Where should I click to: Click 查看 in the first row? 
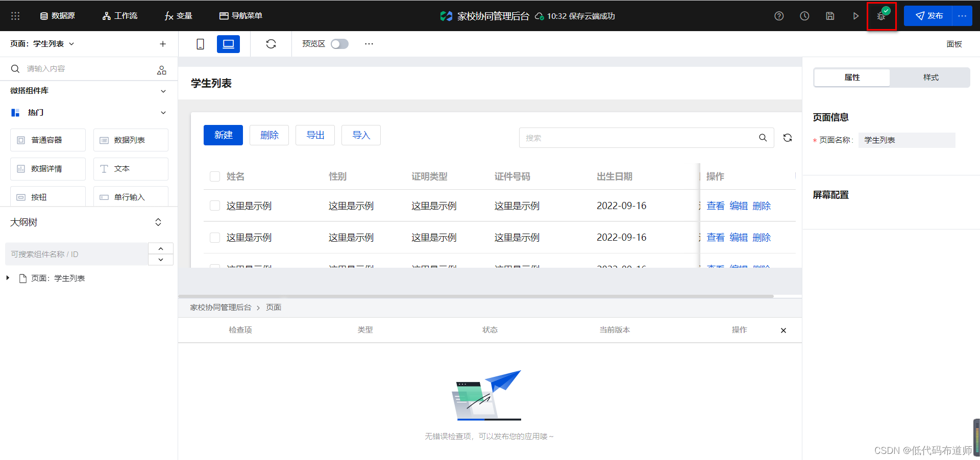click(716, 206)
